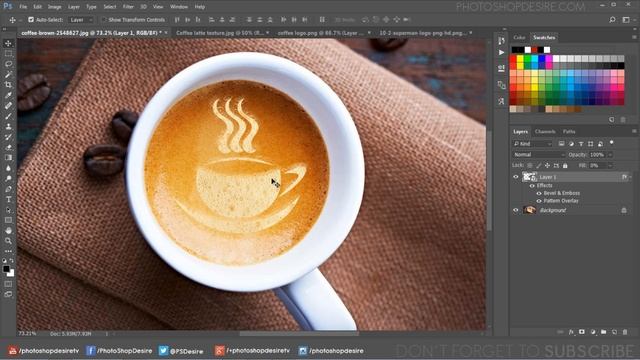Toggle lock position in Layers panel
640x360 pixels.
(547, 166)
